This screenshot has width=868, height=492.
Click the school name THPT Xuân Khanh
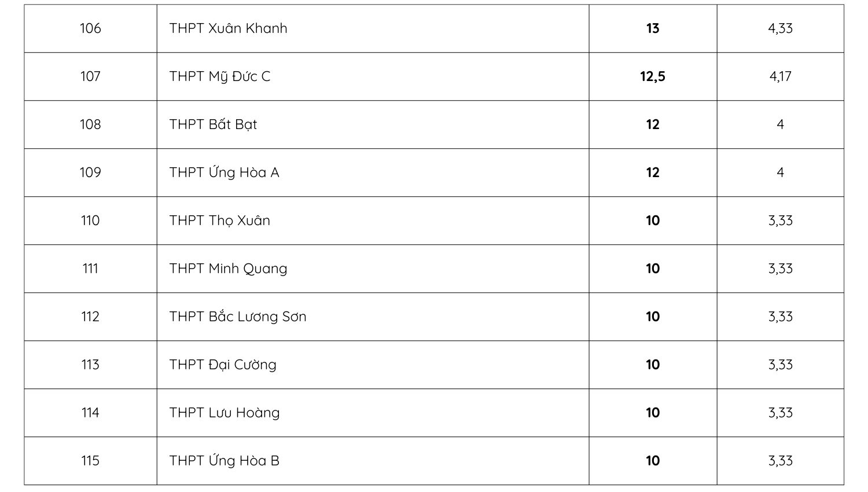tap(228, 28)
